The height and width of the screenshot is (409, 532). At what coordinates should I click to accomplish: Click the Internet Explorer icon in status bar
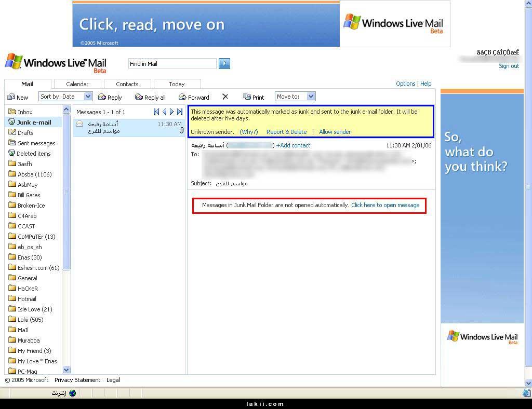(x=527, y=393)
